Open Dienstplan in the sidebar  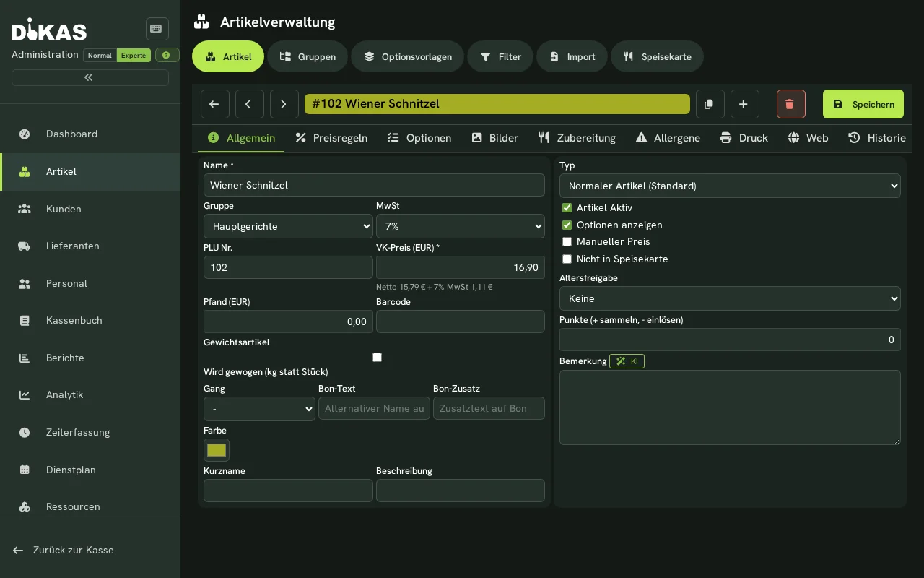coord(90,470)
